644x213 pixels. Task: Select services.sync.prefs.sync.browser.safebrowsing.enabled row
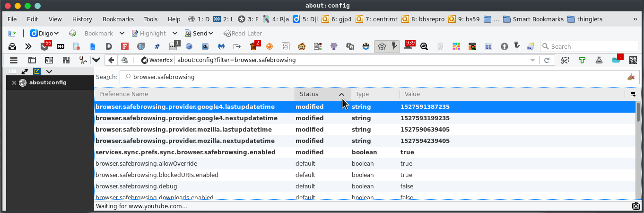point(365,152)
